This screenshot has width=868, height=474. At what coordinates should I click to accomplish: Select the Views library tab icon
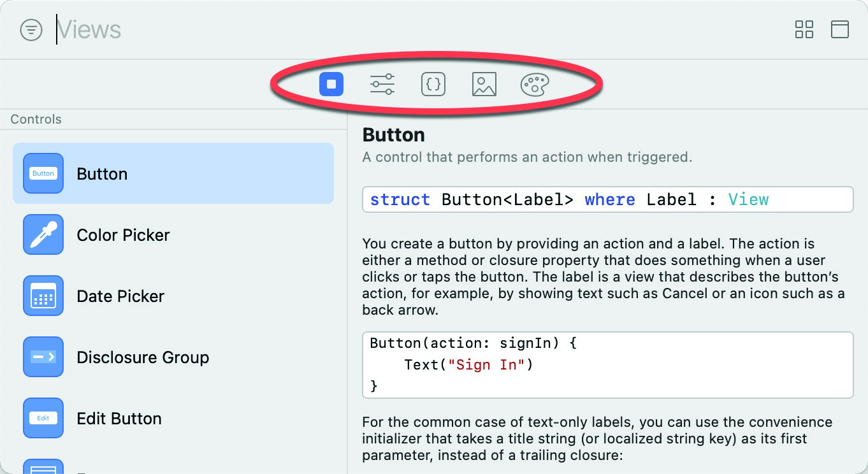click(331, 84)
